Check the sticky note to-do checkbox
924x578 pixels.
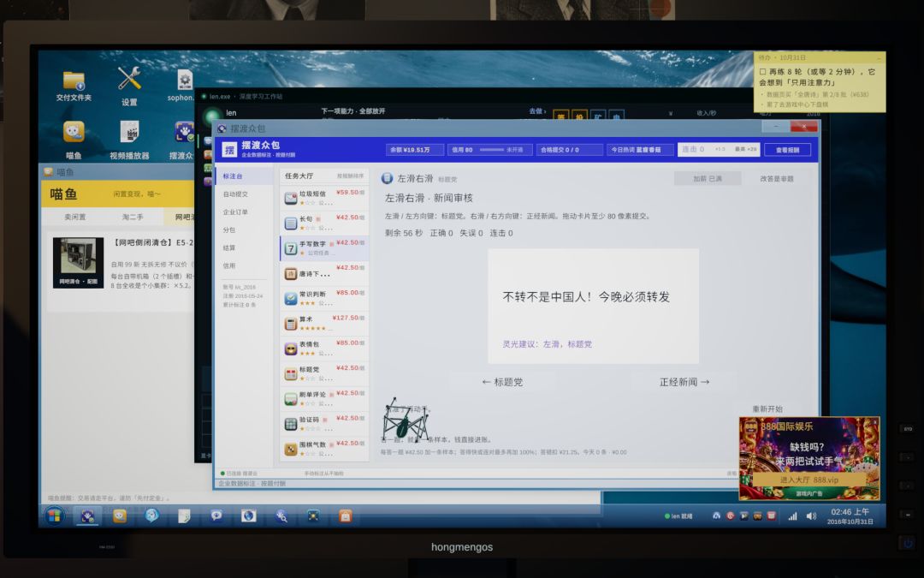tap(762, 72)
